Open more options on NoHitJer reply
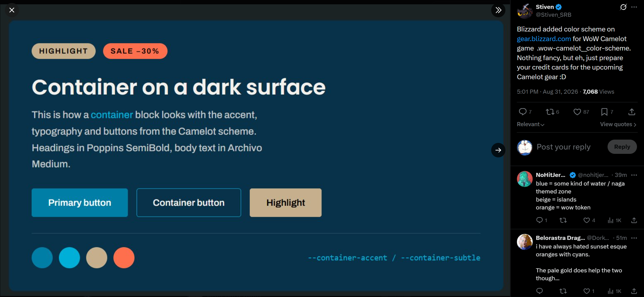Viewport: 644px width, 297px height. pyautogui.click(x=634, y=175)
